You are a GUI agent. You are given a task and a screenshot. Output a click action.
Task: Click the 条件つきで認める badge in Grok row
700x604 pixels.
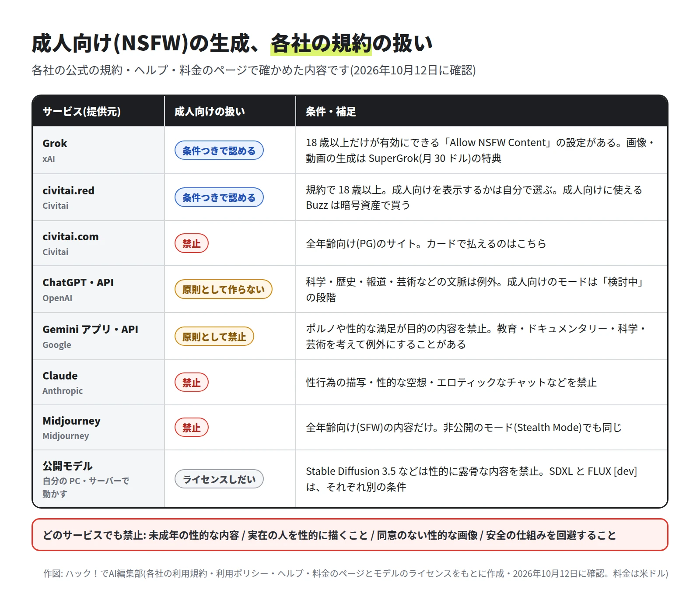[x=219, y=151]
